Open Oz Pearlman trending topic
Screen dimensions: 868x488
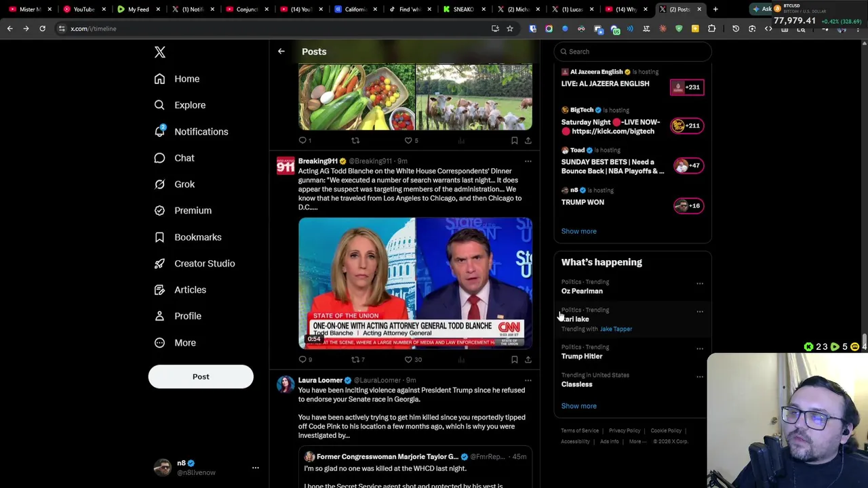tap(582, 291)
